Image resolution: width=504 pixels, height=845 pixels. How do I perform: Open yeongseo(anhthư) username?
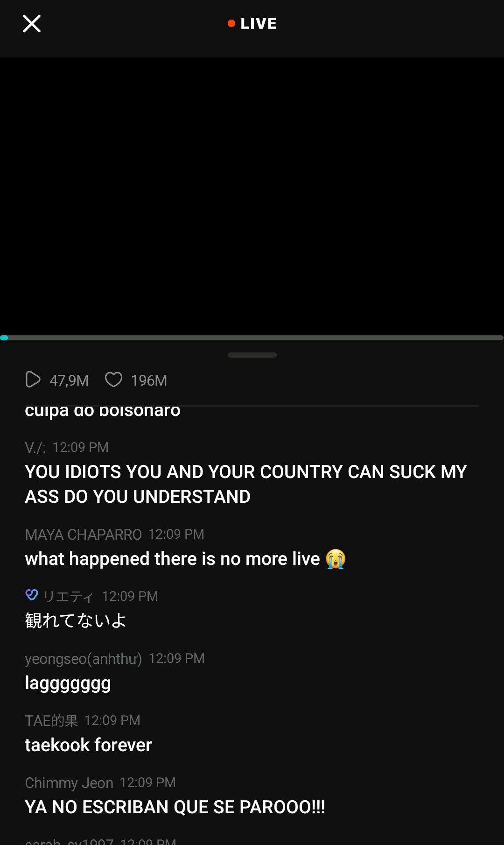pyautogui.click(x=84, y=659)
